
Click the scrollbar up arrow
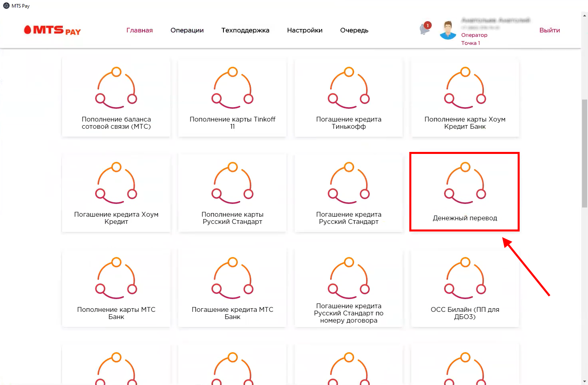(x=584, y=16)
